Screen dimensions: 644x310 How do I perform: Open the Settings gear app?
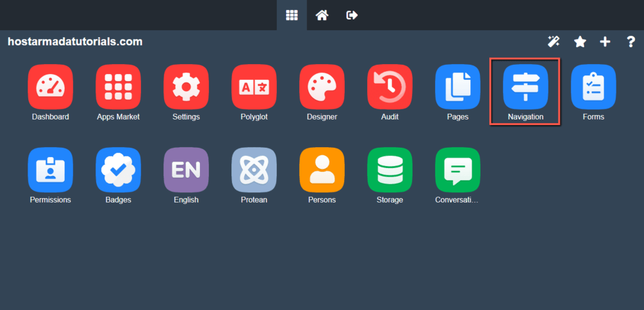click(186, 87)
